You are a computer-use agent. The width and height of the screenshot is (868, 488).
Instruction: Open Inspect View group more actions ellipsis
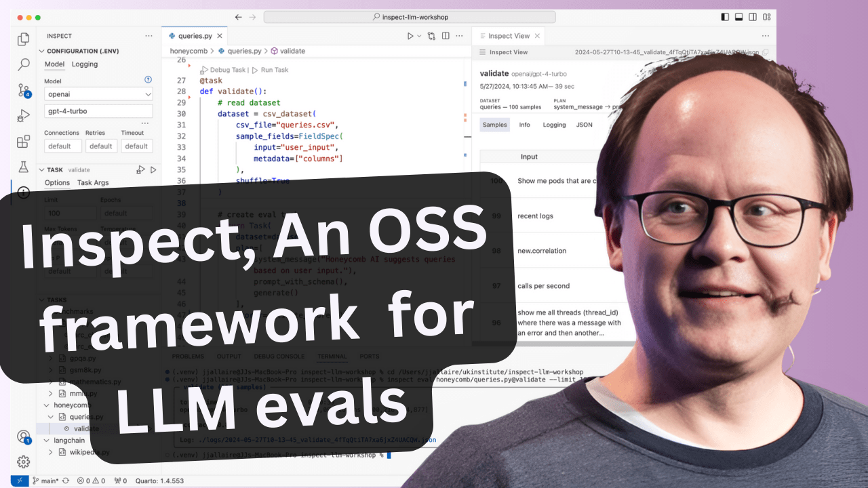(766, 36)
